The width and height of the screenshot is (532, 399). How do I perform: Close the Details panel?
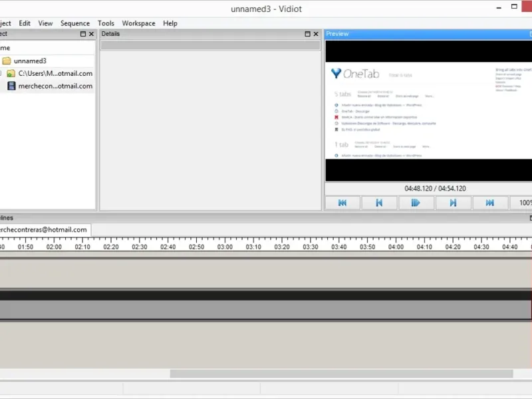pyautogui.click(x=316, y=34)
